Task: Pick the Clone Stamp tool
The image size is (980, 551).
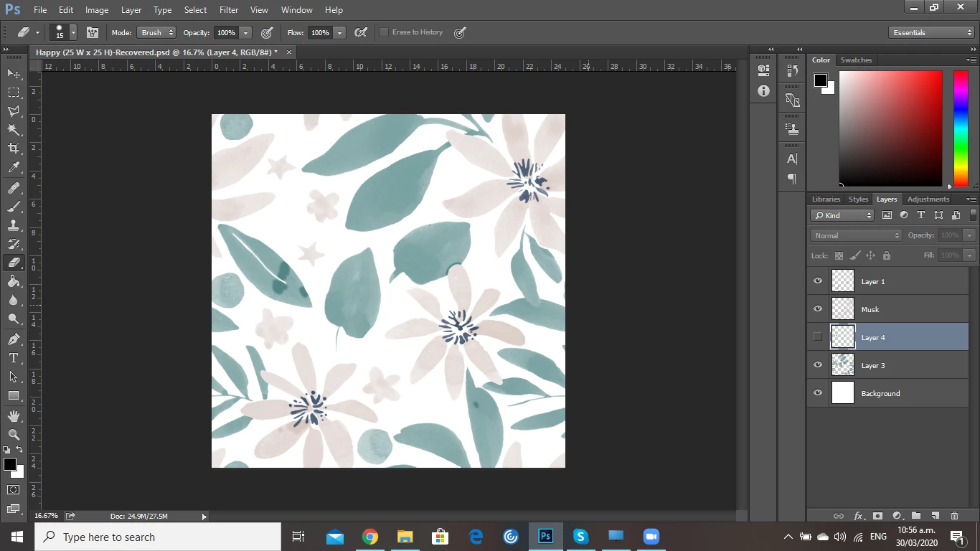Action: pos(14,225)
